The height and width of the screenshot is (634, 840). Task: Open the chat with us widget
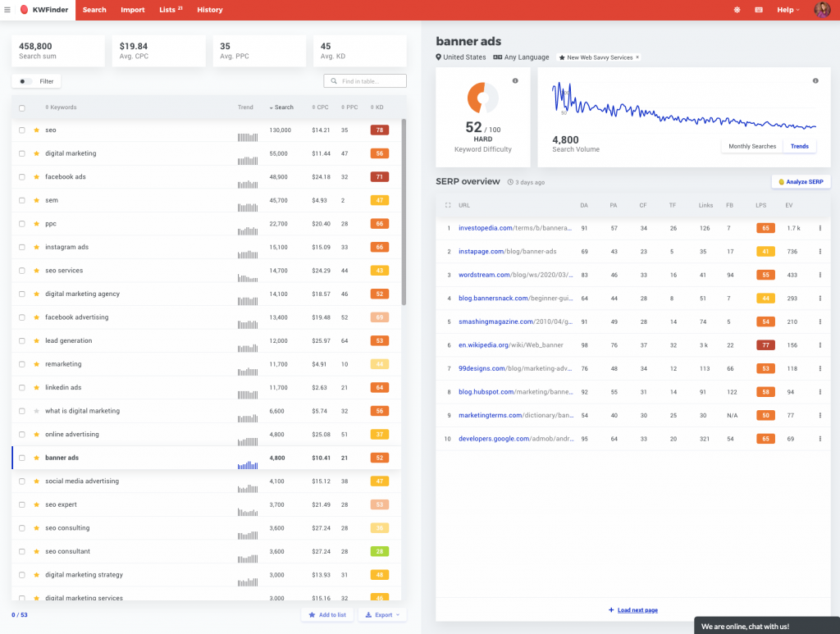(x=767, y=626)
